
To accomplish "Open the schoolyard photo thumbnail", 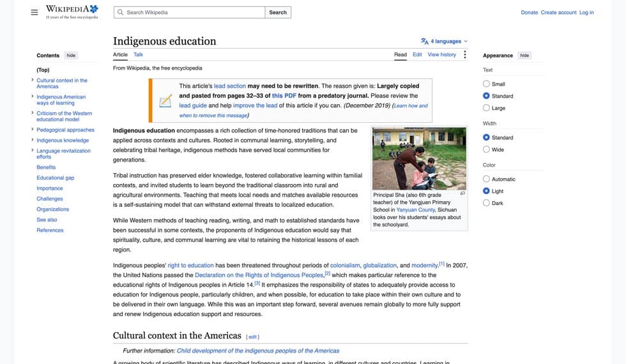I will [x=419, y=158].
